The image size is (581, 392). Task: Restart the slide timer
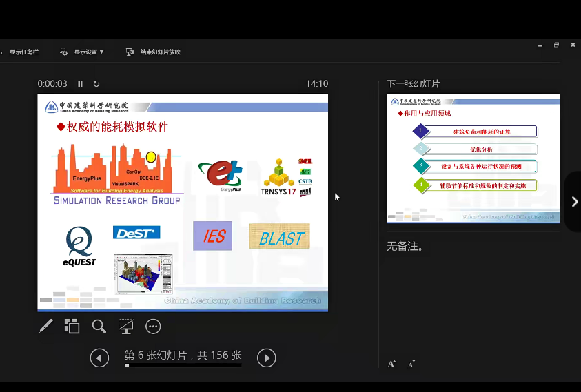pyautogui.click(x=96, y=84)
